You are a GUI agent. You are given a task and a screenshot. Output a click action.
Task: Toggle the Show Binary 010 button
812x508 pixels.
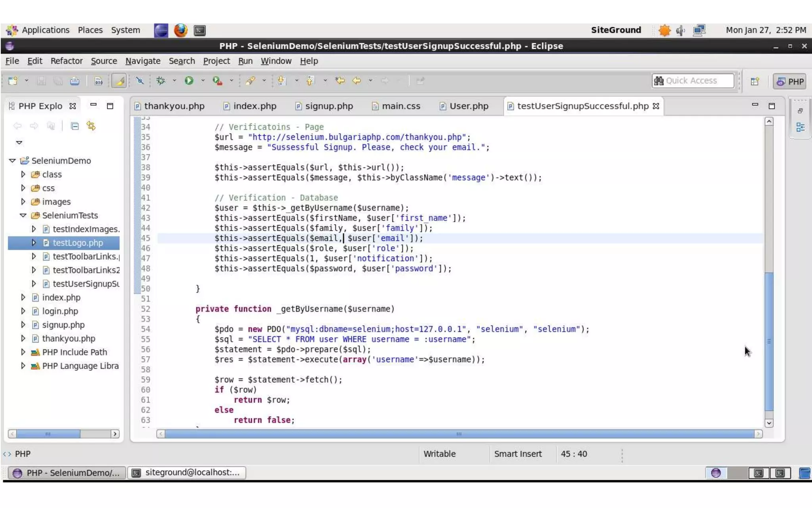coord(98,81)
